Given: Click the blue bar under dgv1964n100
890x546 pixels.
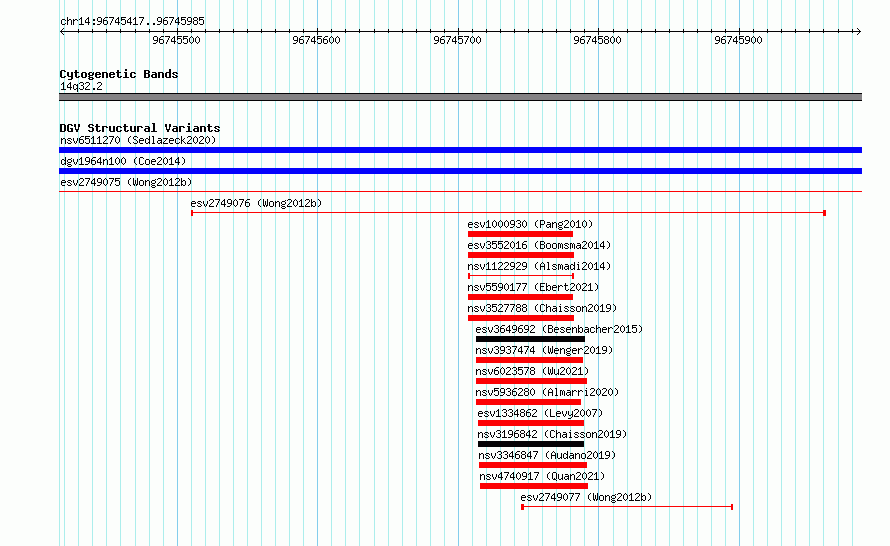Looking at the screenshot, I should [460, 171].
